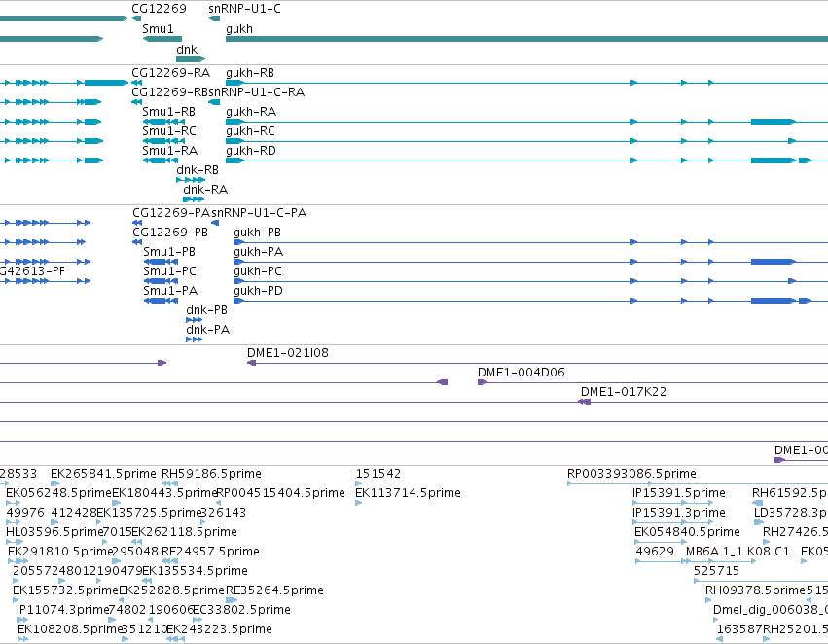
Task: Click the EK135534.5prime label
Action: (195, 571)
